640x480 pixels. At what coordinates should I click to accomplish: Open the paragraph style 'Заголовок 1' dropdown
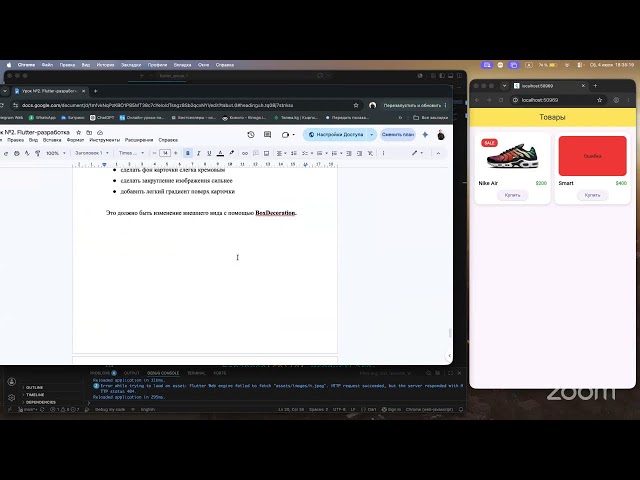[92, 153]
